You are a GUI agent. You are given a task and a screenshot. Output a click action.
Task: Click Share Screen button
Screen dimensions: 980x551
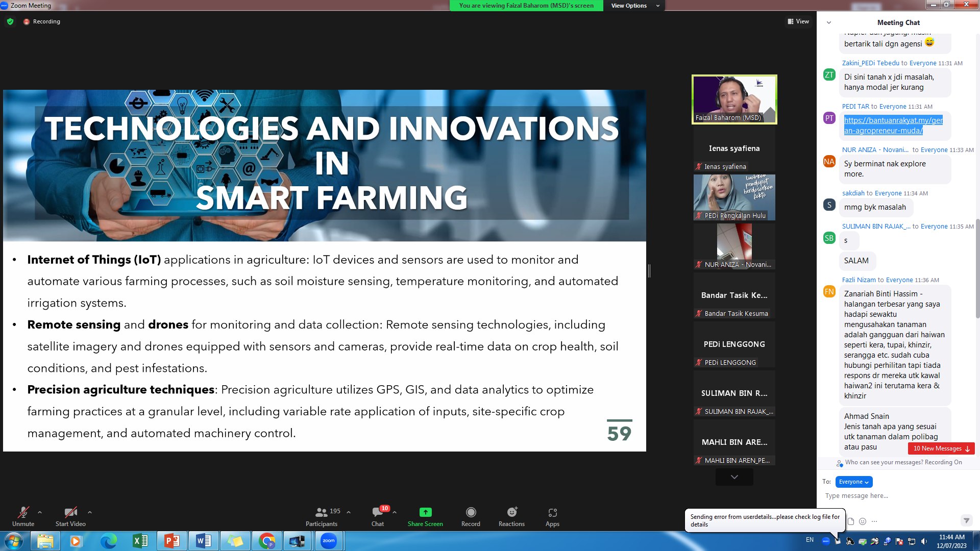[425, 516]
